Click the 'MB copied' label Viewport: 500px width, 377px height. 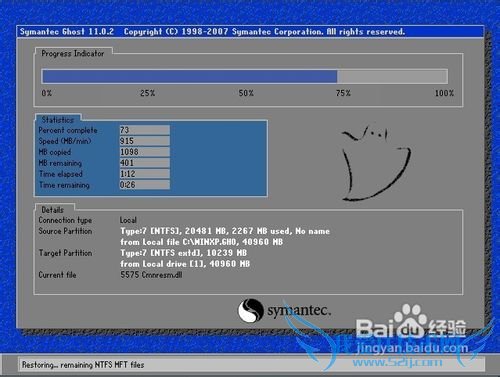[55, 152]
